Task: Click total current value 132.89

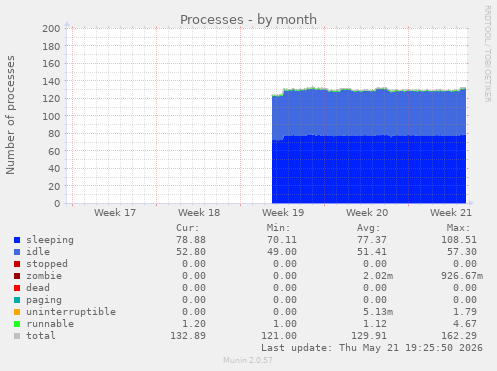Action: (188, 336)
